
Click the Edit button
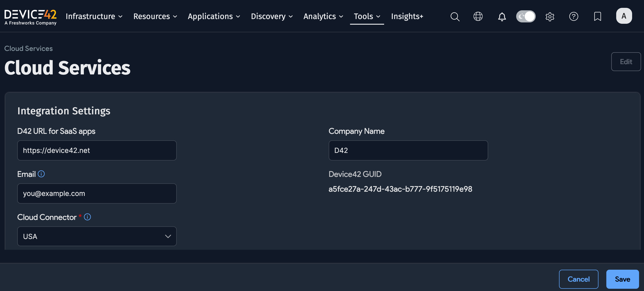626,61
